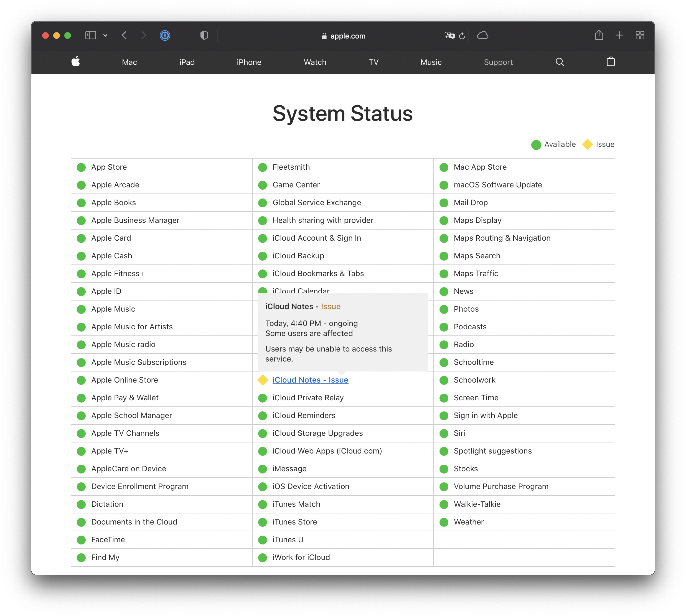Click the translate page icon in address bar

(x=449, y=35)
